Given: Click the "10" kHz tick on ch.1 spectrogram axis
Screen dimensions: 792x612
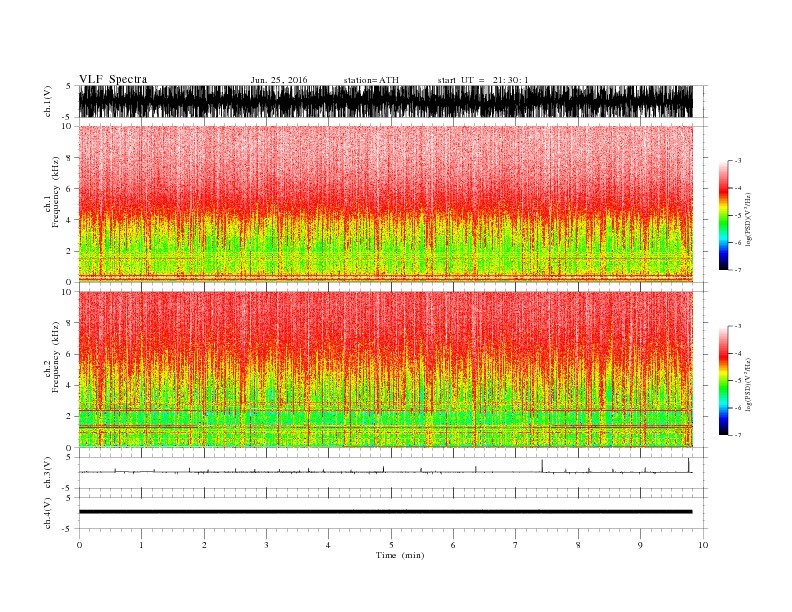Looking at the screenshot, I should point(67,126).
